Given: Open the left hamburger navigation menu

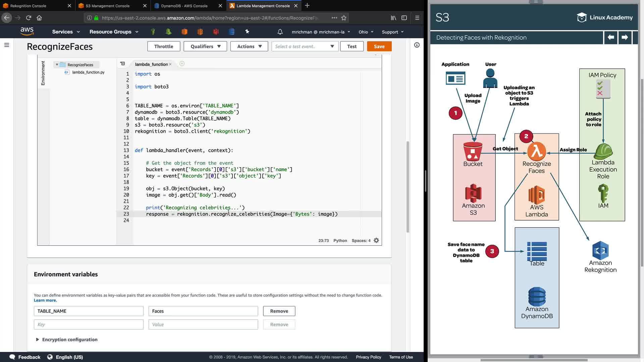Looking at the screenshot, I should click(7, 45).
